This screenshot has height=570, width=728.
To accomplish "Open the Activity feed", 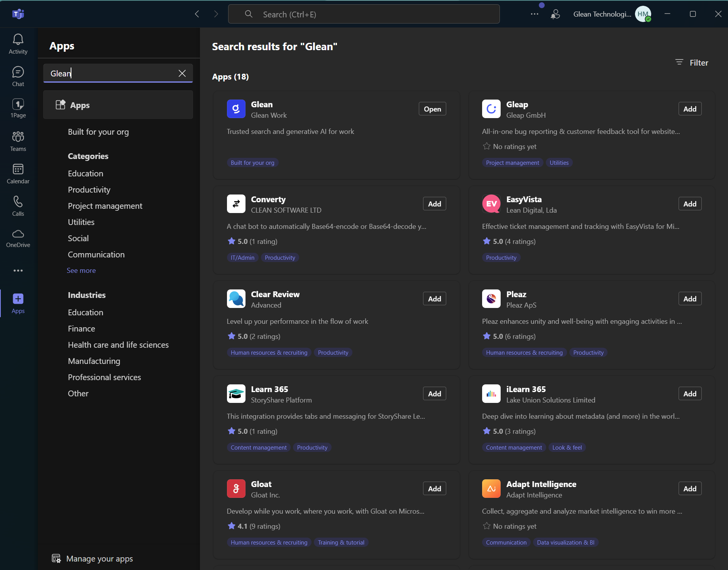I will pyautogui.click(x=18, y=44).
